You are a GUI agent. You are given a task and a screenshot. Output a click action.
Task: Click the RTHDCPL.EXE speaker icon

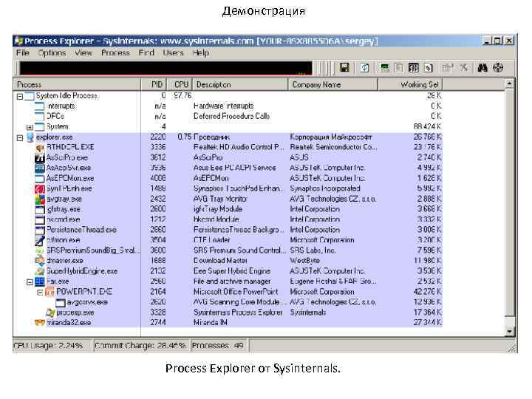pos(40,148)
